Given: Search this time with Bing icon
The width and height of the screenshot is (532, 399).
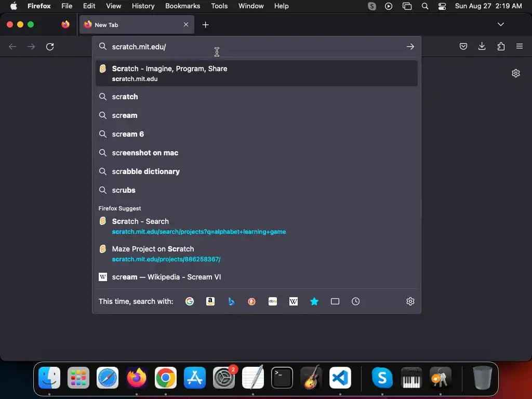Looking at the screenshot, I should point(231,301).
